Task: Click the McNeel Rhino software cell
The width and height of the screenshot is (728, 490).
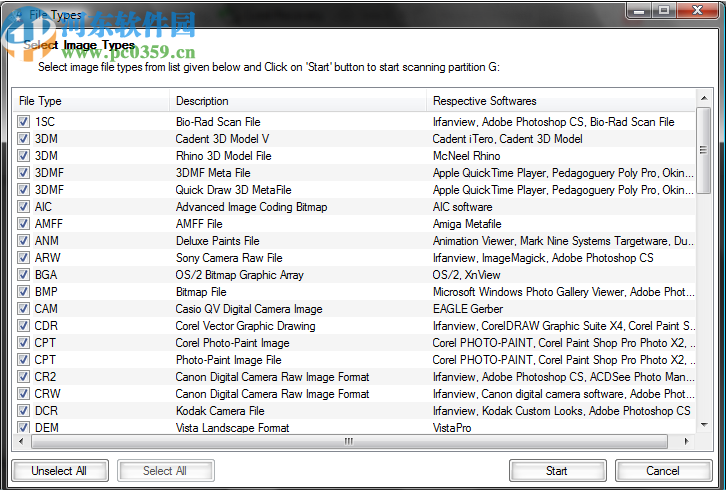Action: 467,156
